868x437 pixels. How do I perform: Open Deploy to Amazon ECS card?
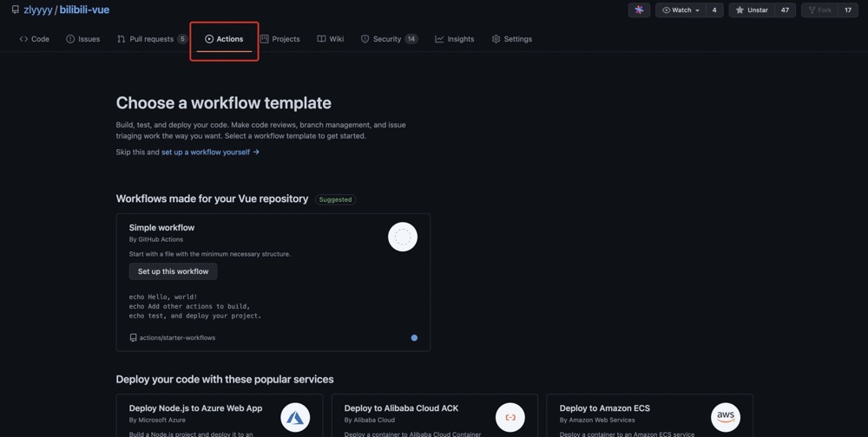tap(604, 408)
